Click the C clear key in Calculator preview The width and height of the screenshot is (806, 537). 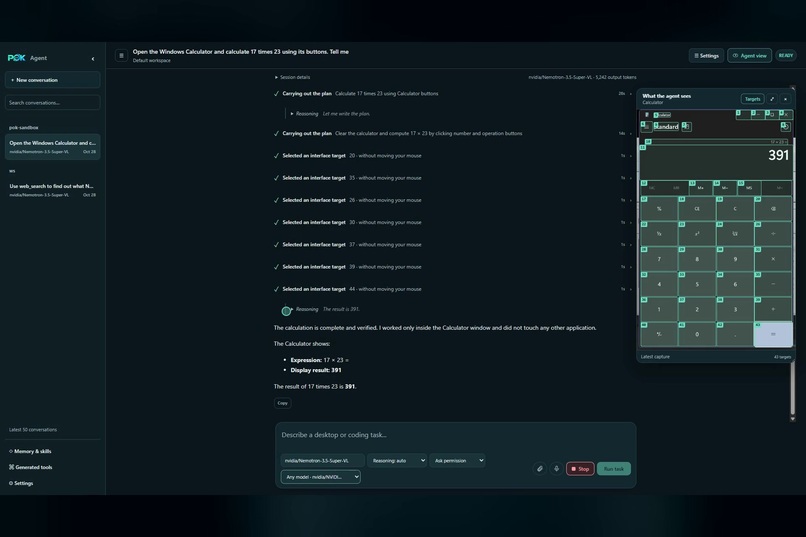tap(735, 209)
